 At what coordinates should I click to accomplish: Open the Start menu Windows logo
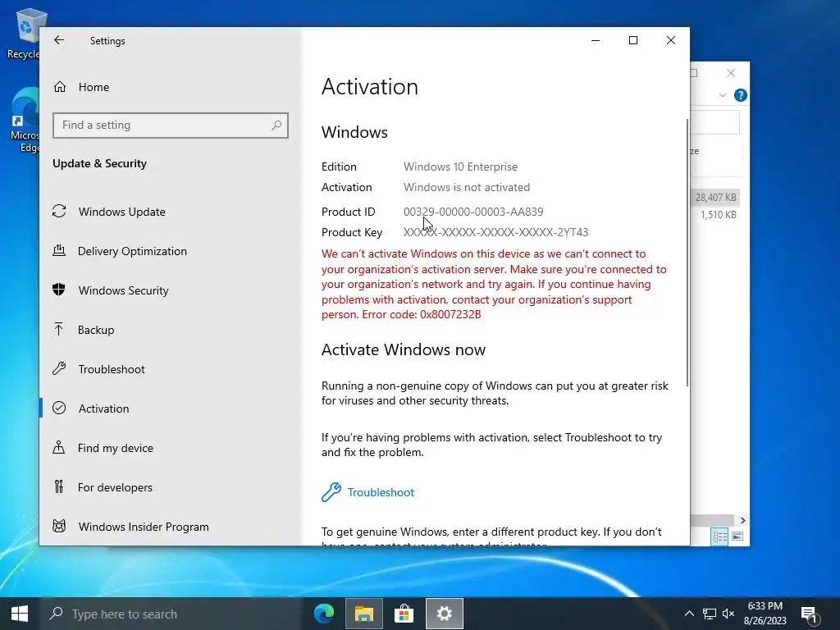[20, 614]
